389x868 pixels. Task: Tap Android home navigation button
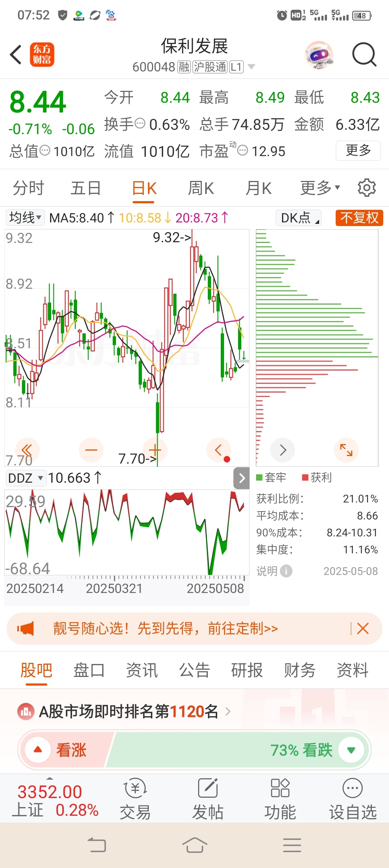click(x=194, y=845)
